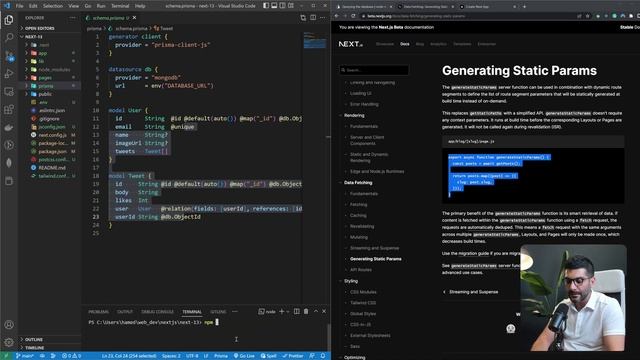
Task: Open Server and Client Components docs link
Action: coord(367,140)
